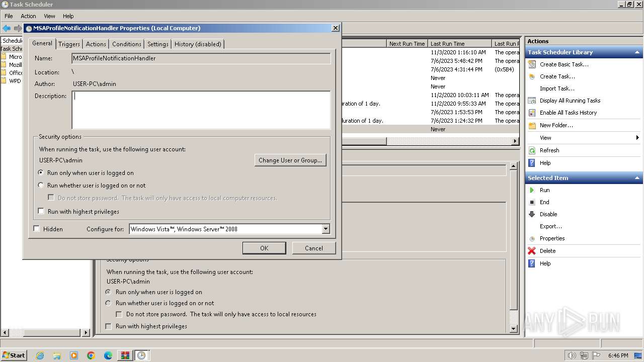Click inside the Description text box
The width and height of the screenshot is (644, 362).
201,110
